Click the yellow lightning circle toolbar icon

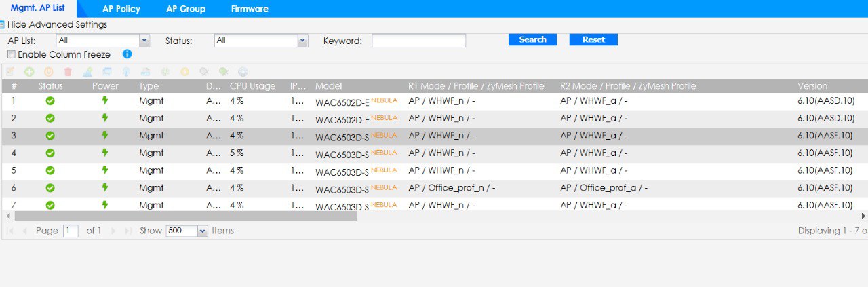click(184, 71)
